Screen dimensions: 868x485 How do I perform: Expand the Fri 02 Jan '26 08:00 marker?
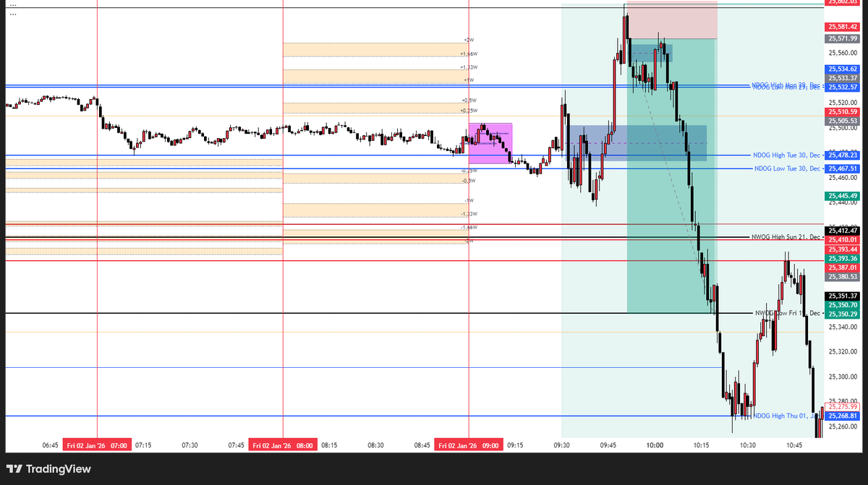283,445
